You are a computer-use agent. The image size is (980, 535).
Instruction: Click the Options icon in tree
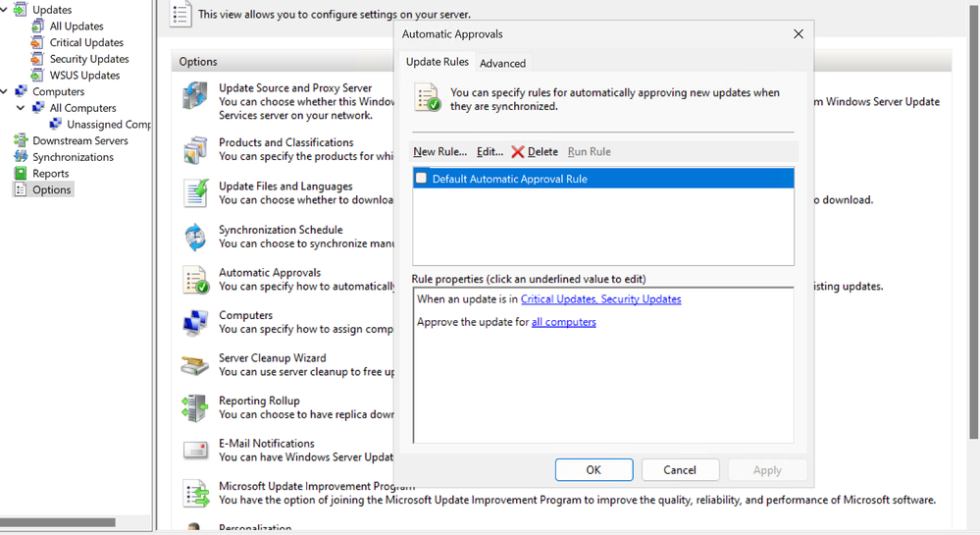(21, 189)
